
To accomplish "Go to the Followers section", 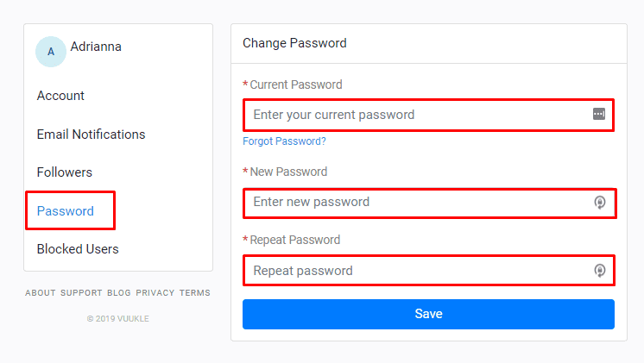I will click(64, 172).
